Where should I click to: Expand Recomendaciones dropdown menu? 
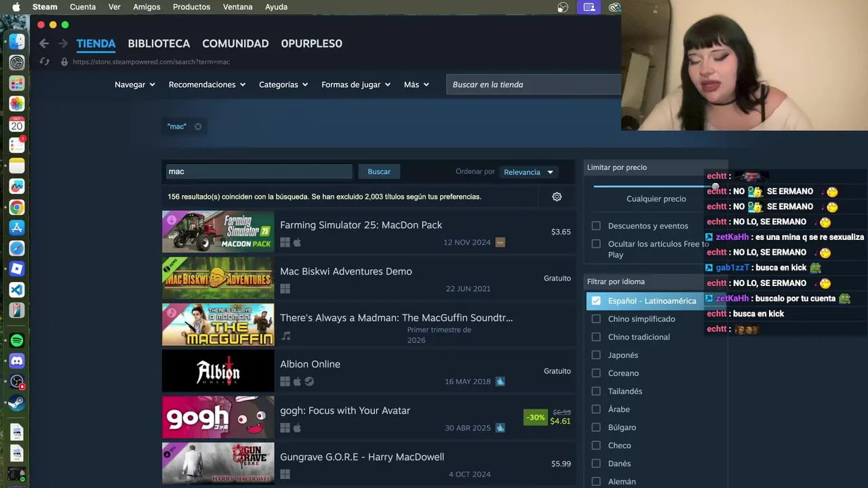point(207,85)
